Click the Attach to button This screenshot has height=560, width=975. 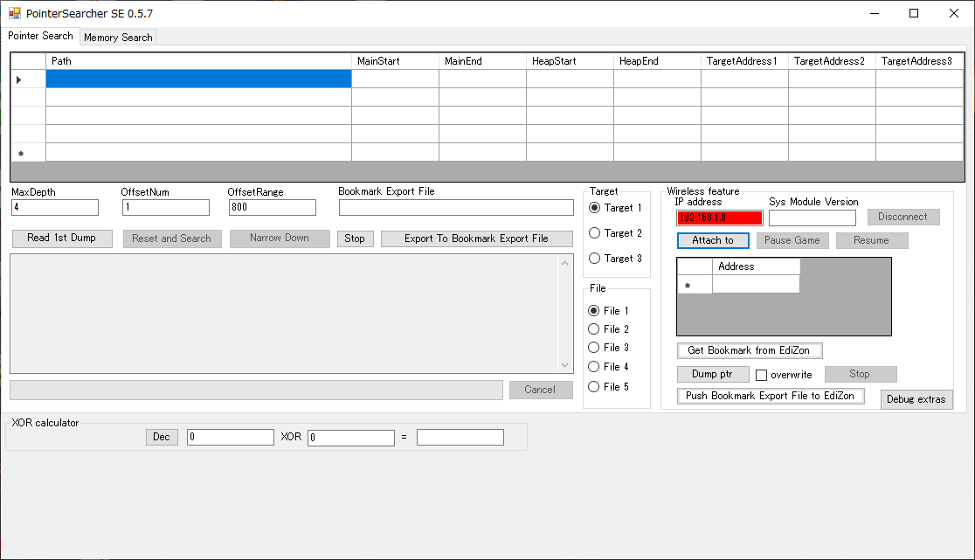[713, 240]
